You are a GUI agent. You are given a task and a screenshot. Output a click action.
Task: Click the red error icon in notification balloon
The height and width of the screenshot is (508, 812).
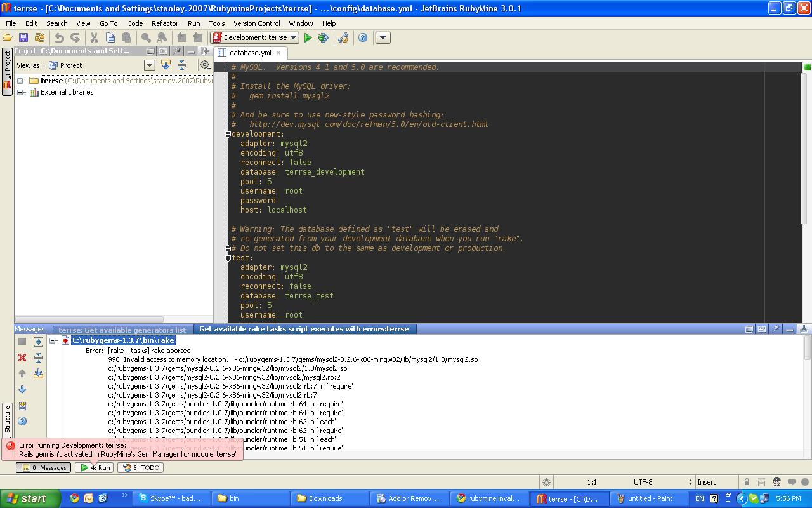coord(11,446)
